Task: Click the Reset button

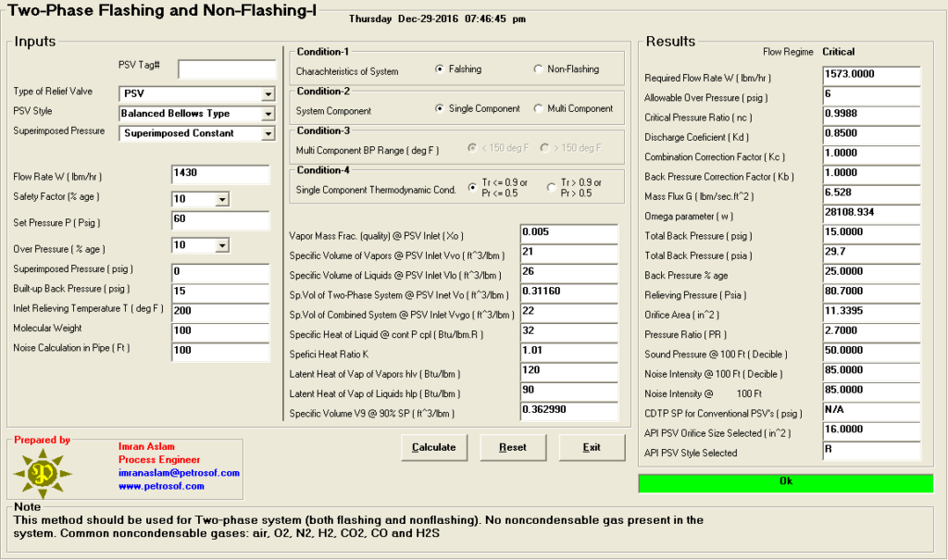Action: point(513,447)
